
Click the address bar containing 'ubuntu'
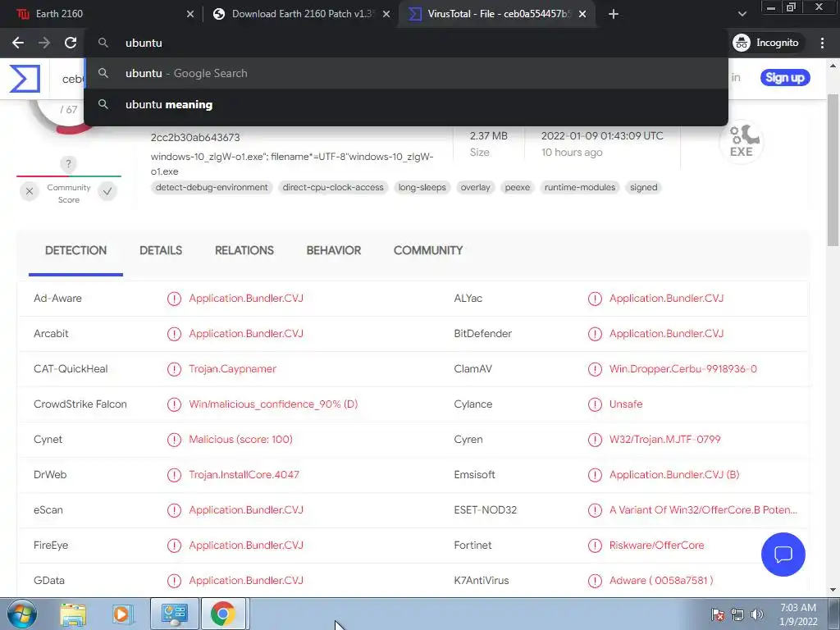(405, 43)
